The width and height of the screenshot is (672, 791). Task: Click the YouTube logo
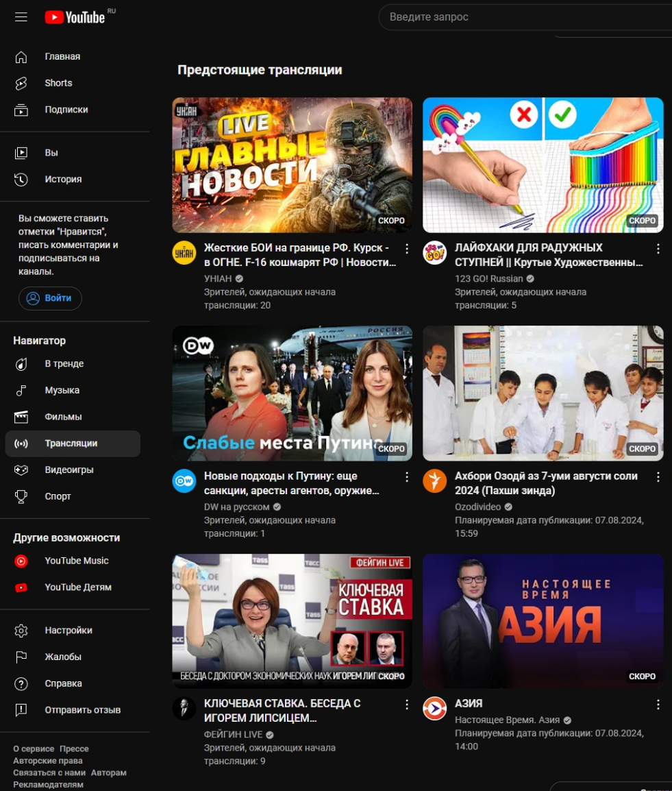(x=75, y=17)
